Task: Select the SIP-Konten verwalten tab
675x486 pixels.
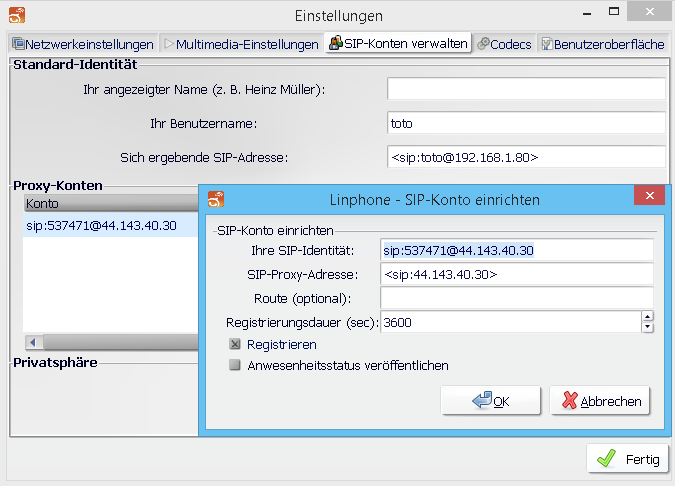Action: click(398, 43)
